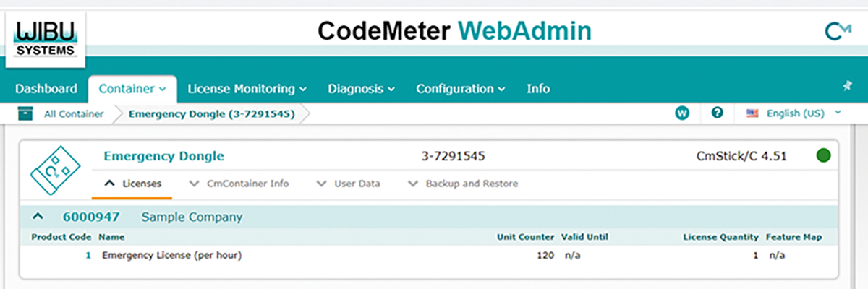Collapse the 6000947 Sample Company group
The image size is (868, 289).
(38, 216)
